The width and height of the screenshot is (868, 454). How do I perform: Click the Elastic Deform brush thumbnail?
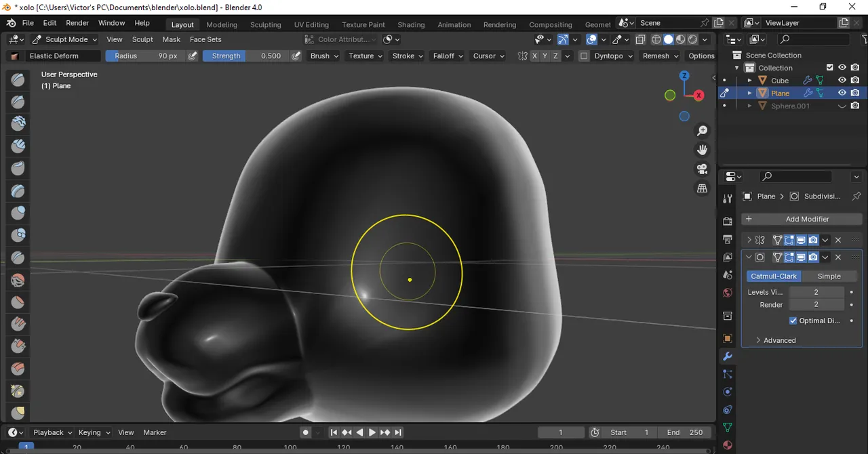(x=15, y=56)
